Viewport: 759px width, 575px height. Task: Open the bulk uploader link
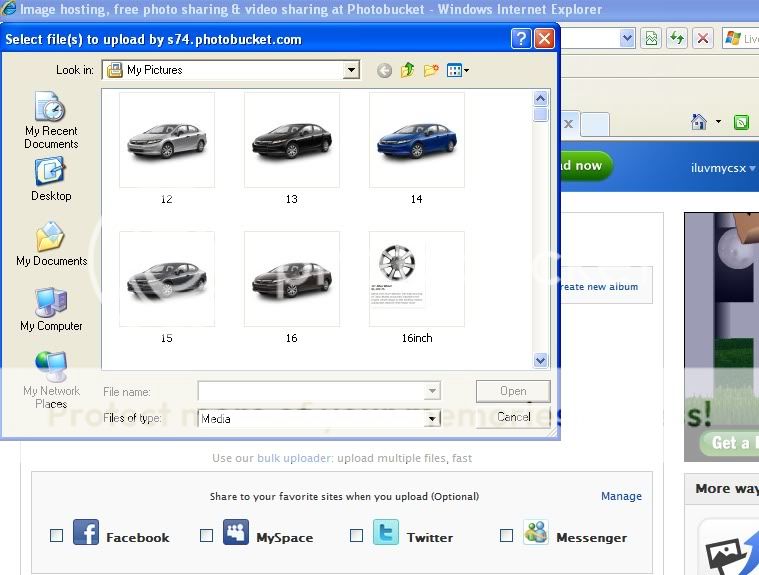coord(294,458)
